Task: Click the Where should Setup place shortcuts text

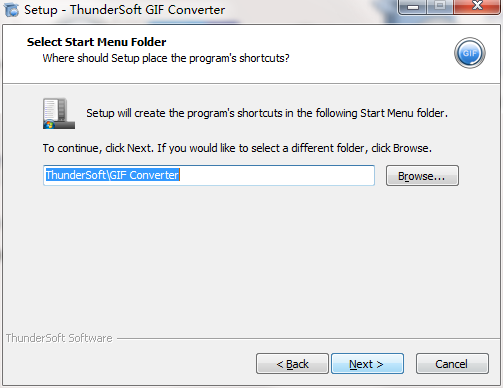Action: [x=166, y=58]
